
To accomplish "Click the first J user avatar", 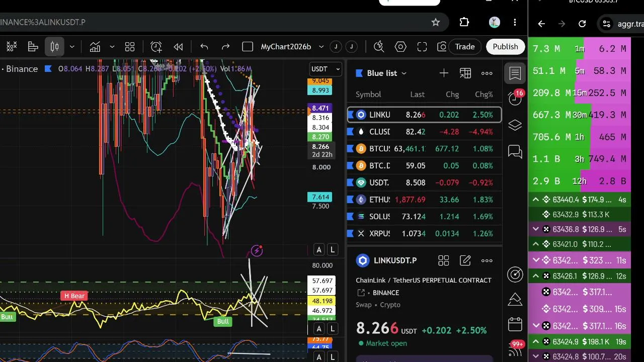I will click(336, 47).
